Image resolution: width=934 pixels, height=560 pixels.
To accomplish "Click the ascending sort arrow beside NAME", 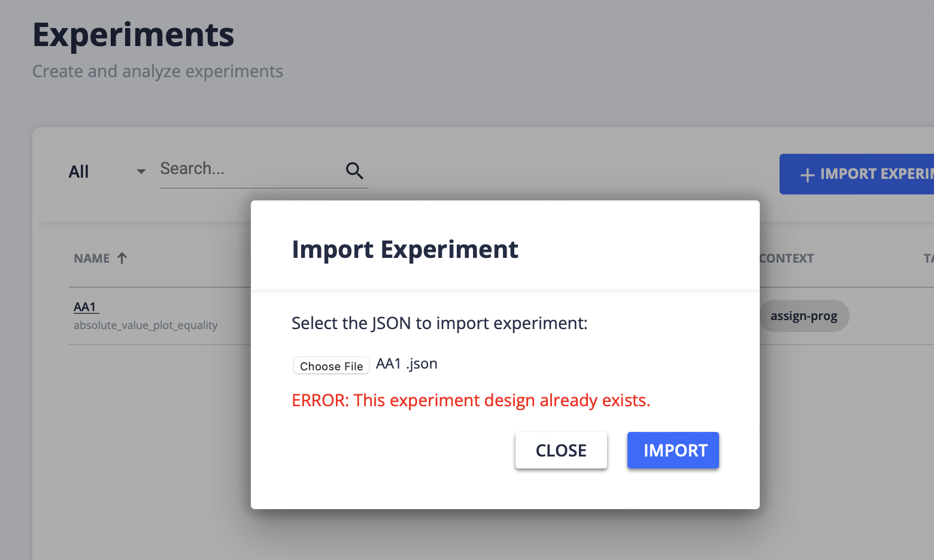I will click(x=122, y=257).
